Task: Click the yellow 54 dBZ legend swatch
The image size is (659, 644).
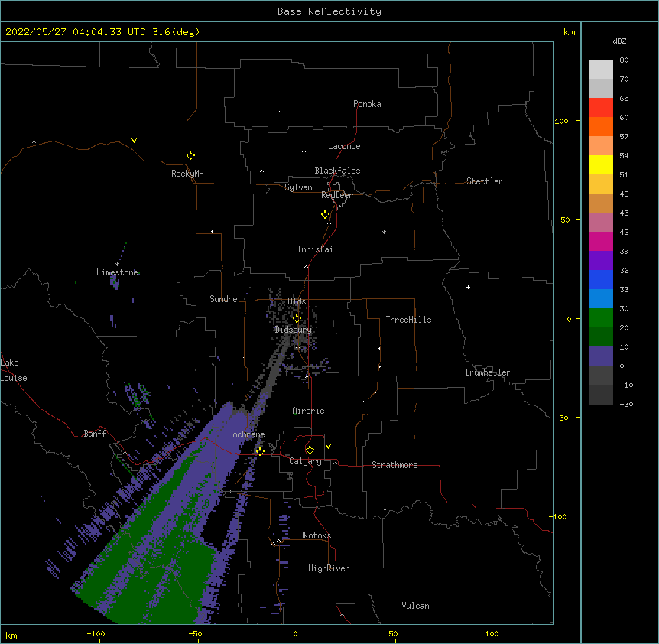Action: click(601, 165)
